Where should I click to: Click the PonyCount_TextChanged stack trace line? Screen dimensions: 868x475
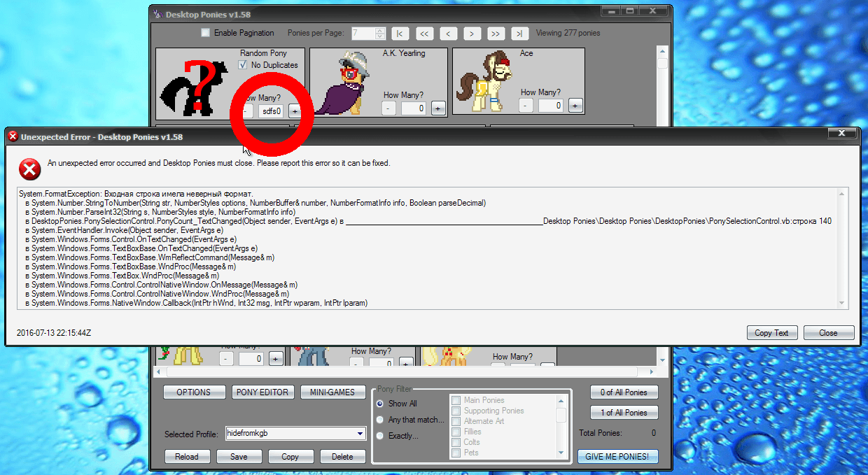428,221
